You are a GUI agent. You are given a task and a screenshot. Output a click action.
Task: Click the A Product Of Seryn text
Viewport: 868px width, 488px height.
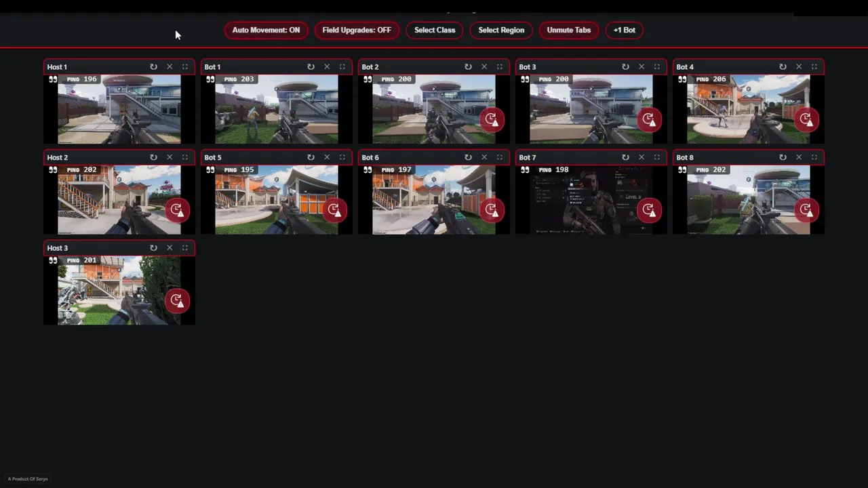coord(28,479)
